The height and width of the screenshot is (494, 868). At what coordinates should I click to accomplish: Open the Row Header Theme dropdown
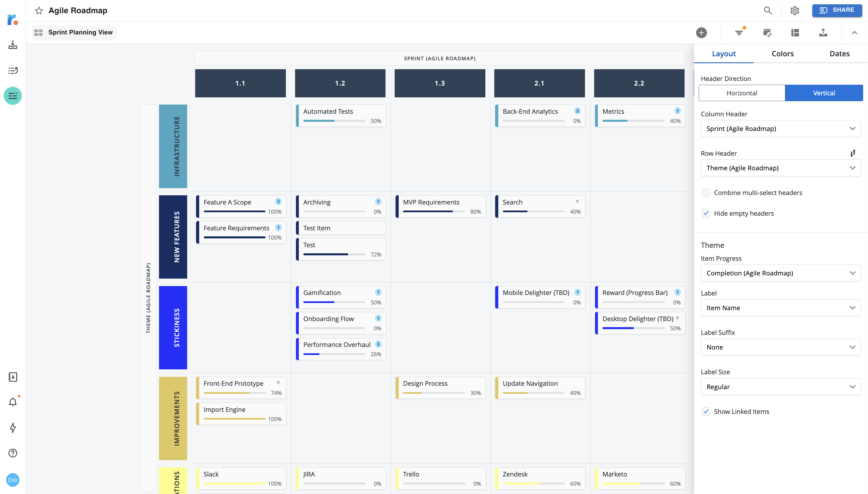(x=780, y=168)
